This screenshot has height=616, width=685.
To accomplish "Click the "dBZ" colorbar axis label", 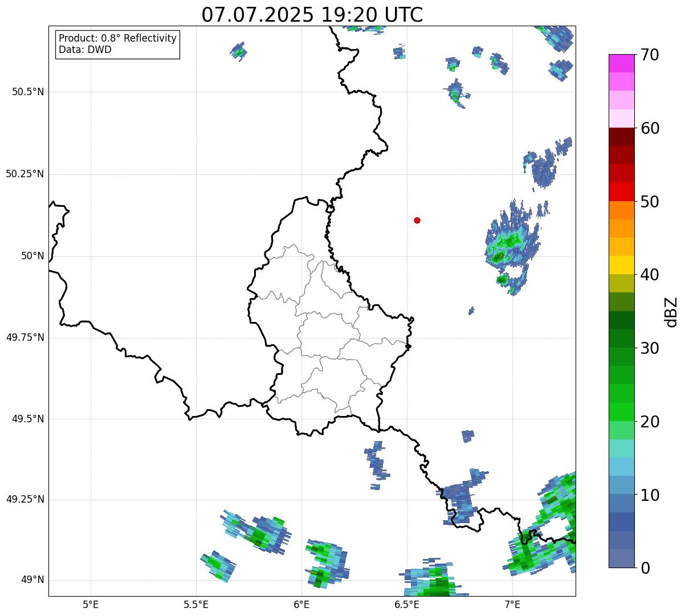I will (671, 311).
